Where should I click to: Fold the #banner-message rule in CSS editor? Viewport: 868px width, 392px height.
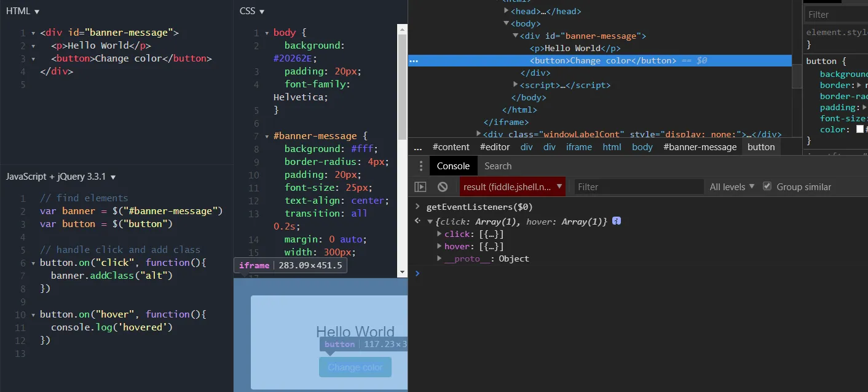click(x=267, y=137)
